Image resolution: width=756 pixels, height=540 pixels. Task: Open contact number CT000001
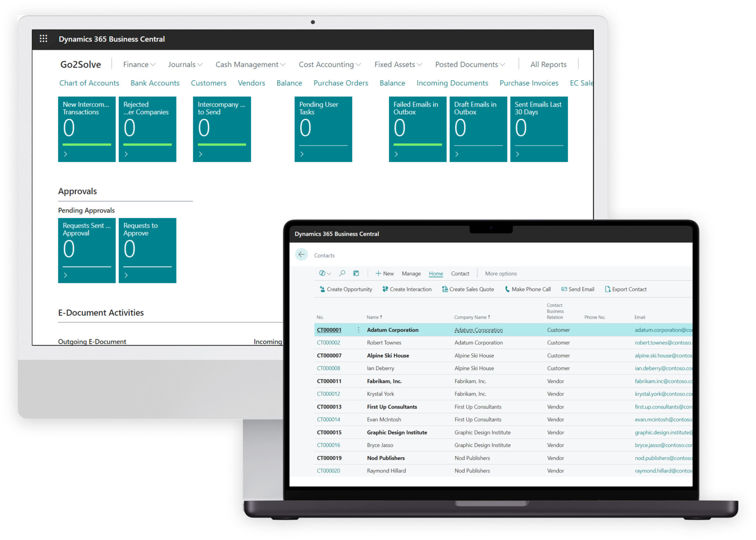coord(329,330)
